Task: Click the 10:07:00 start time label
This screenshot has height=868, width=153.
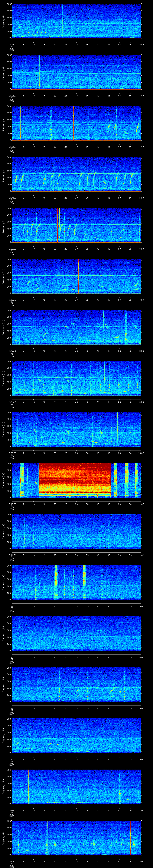Action: (x=12, y=351)
